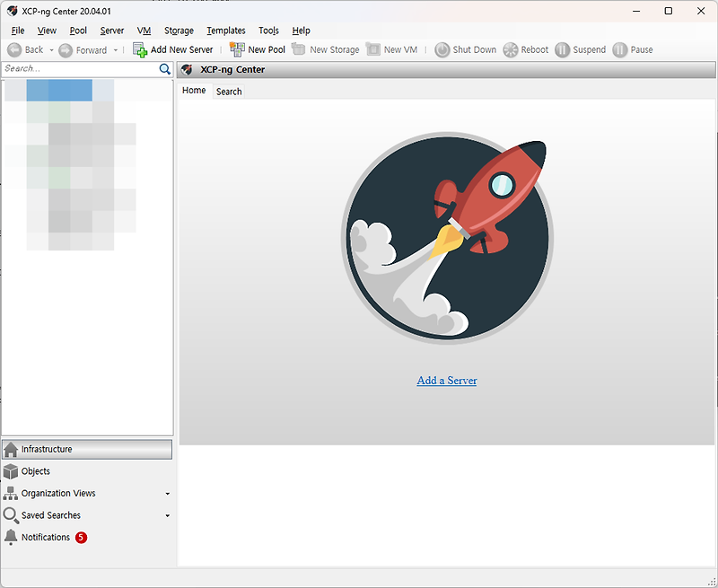Click the XCP-ng rocket logo image
The height and width of the screenshot is (588, 718).
tap(447, 237)
